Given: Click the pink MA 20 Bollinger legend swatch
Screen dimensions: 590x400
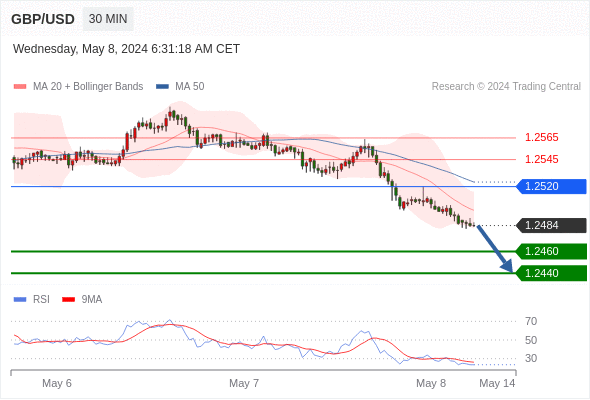Looking at the screenshot, I should tap(20, 87).
